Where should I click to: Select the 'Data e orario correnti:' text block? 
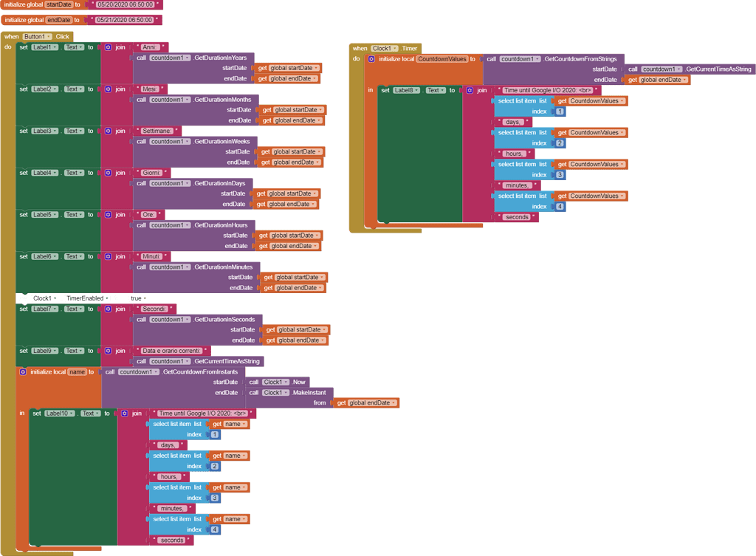tap(171, 351)
